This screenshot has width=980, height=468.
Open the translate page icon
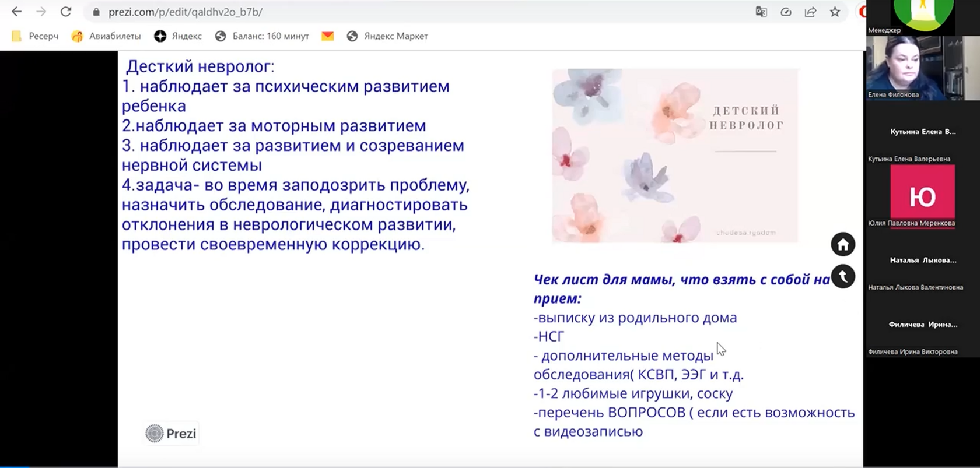click(761, 12)
